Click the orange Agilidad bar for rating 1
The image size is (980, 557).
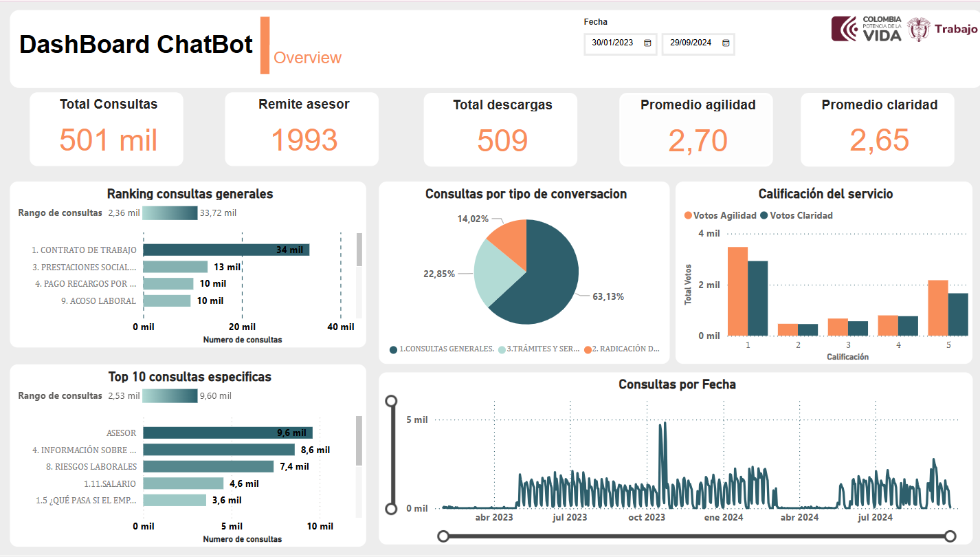pos(737,292)
